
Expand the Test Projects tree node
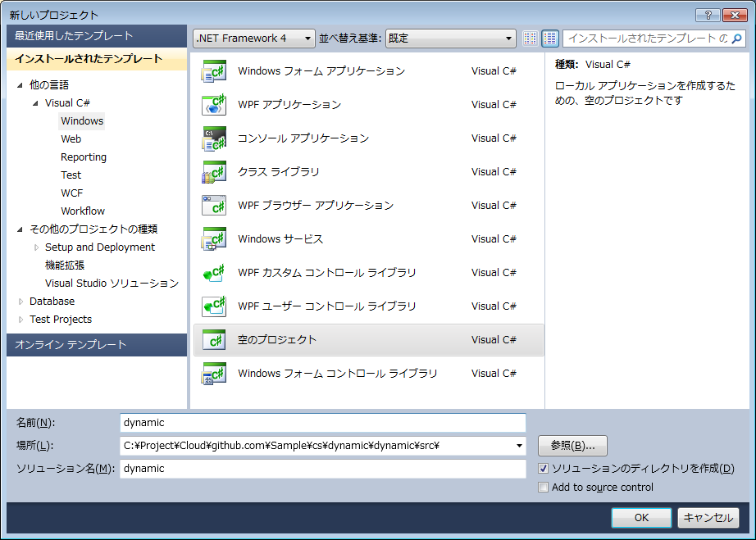point(20,320)
